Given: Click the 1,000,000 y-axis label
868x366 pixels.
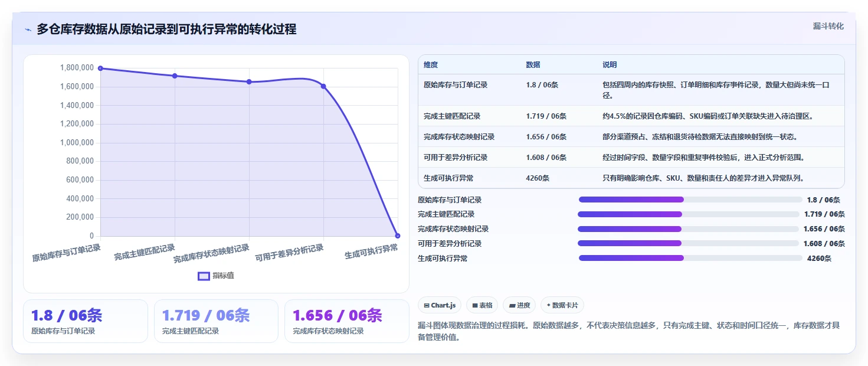Looking at the screenshot, I should [77, 142].
